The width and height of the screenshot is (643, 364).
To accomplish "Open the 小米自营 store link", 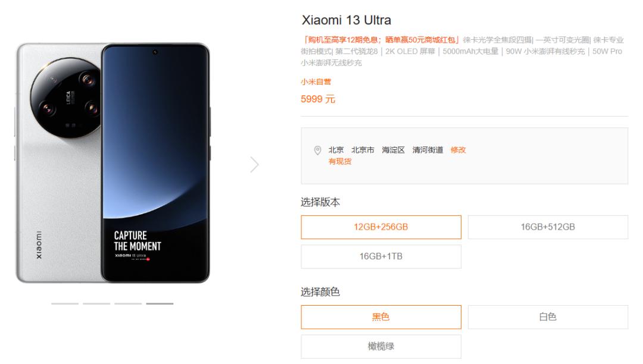I will click(x=316, y=81).
